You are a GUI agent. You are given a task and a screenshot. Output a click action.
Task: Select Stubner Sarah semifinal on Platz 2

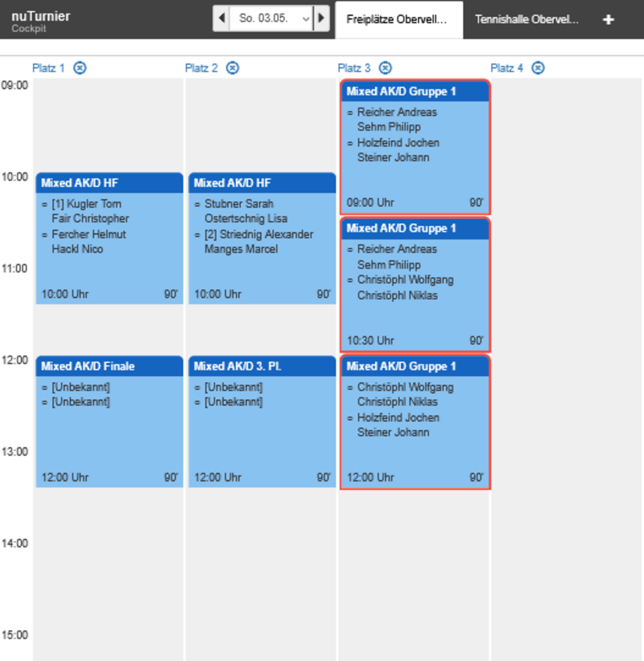click(262, 238)
